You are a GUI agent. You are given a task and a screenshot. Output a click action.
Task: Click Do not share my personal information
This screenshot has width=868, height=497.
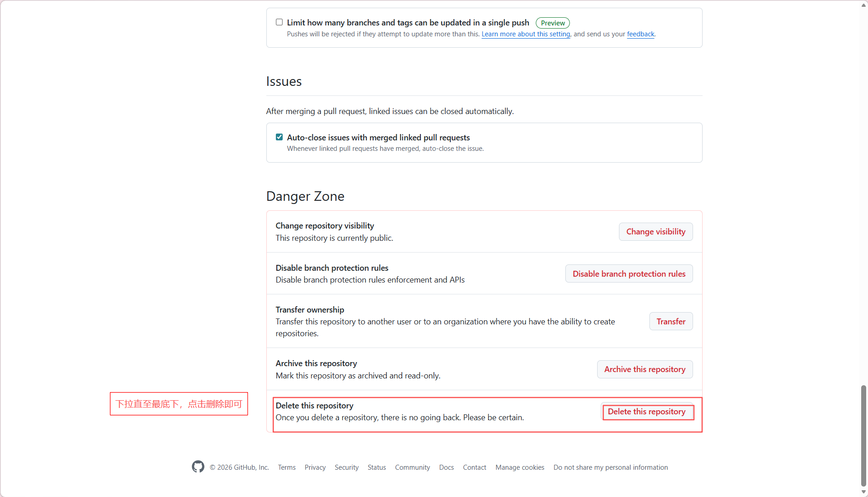point(610,467)
